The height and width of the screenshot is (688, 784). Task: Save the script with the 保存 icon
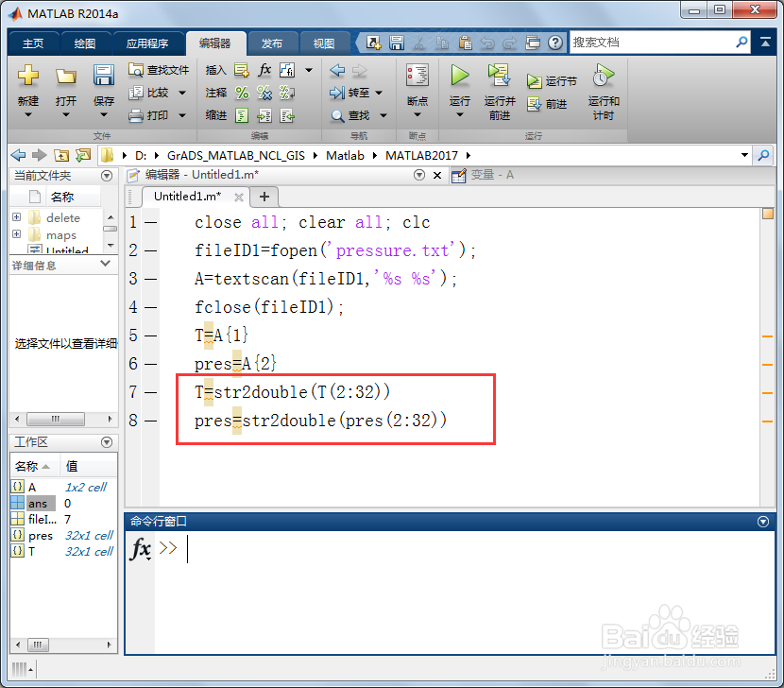click(x=104, y=76)
